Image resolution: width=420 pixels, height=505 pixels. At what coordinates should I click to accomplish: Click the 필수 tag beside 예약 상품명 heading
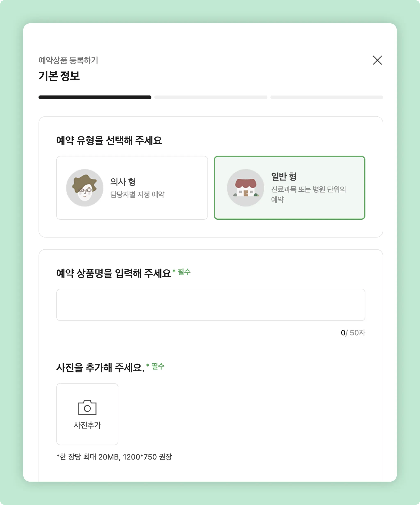(x=184, y=272)
